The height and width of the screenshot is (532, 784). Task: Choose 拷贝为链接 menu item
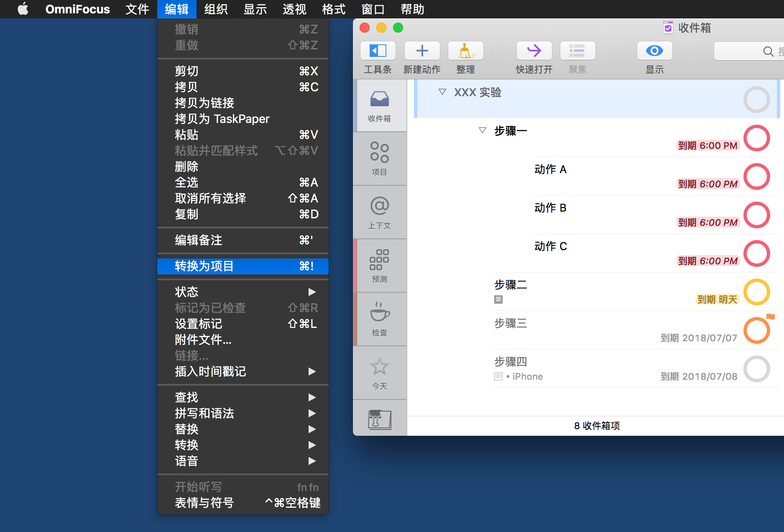pos(243,103)
